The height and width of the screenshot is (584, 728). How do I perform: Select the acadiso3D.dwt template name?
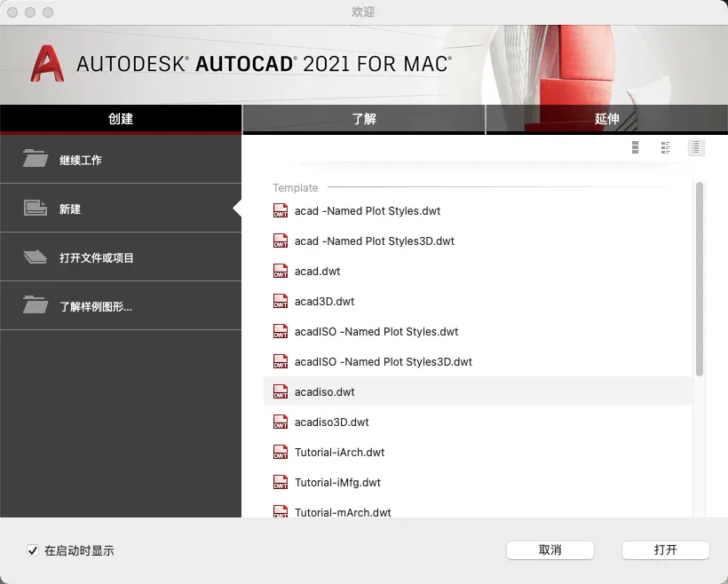click(x=331, y=422)
